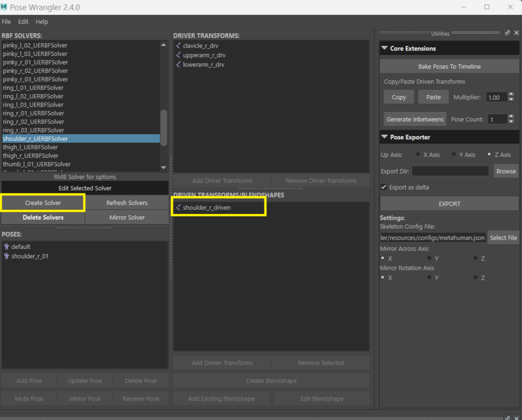Toggle the Export as delta checkbox

pos(384,187)
